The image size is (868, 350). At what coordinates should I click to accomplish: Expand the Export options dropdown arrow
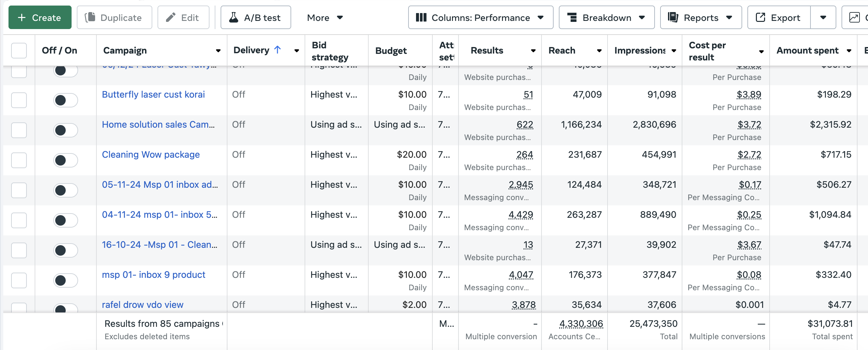(823, 18)
